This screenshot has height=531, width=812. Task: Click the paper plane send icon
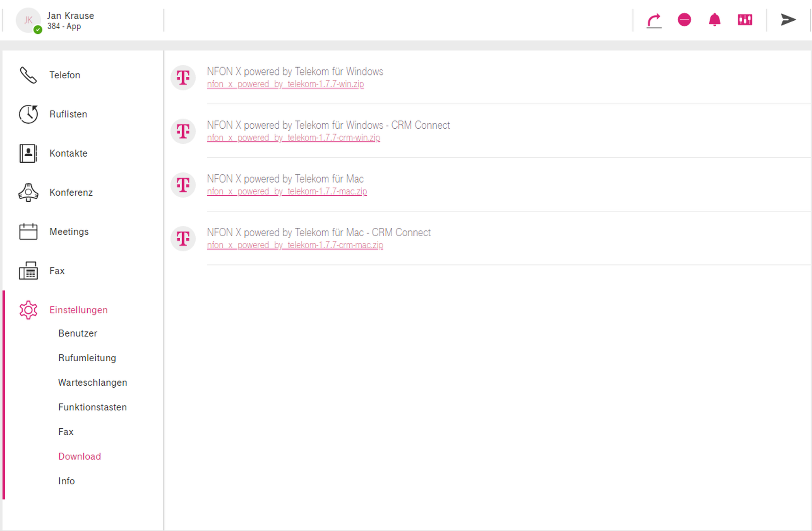click(788, 20)
